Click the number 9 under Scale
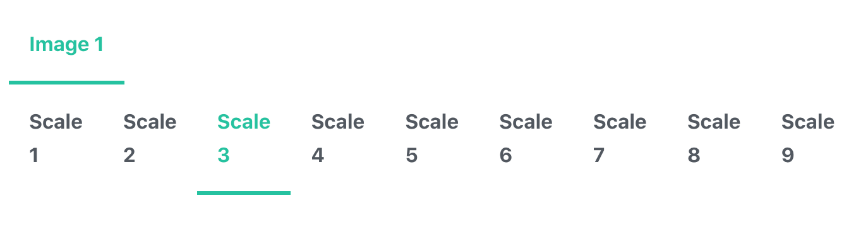868x227 pixels. coord(787,155)
